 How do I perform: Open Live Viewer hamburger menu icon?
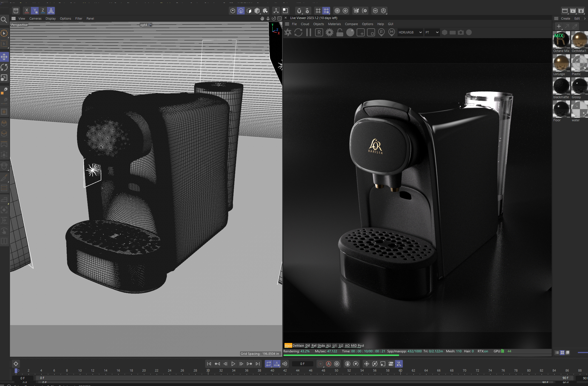[287, 24]
